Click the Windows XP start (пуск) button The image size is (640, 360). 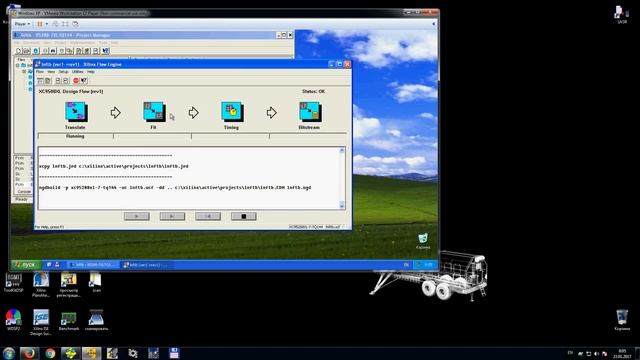click(26, 265)
